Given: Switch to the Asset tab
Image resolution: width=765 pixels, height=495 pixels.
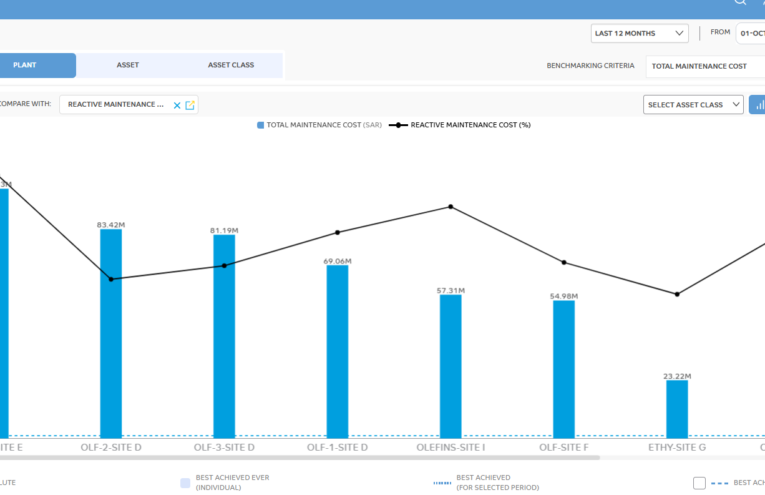Looking at the screenshot, I should 128,65.
